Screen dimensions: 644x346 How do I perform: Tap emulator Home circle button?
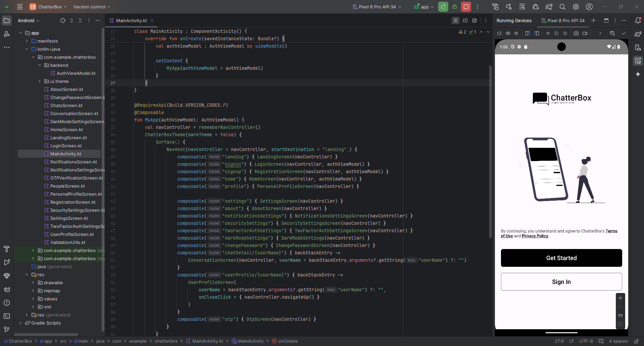(556, 33)
